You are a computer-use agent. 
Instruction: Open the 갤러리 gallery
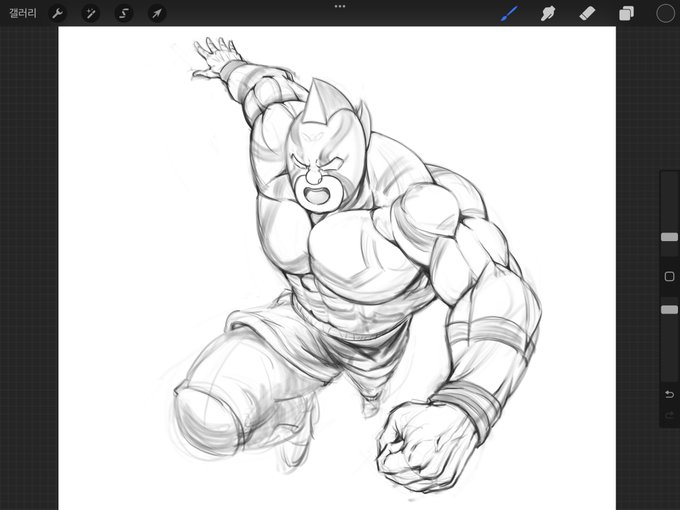point(23,13)
